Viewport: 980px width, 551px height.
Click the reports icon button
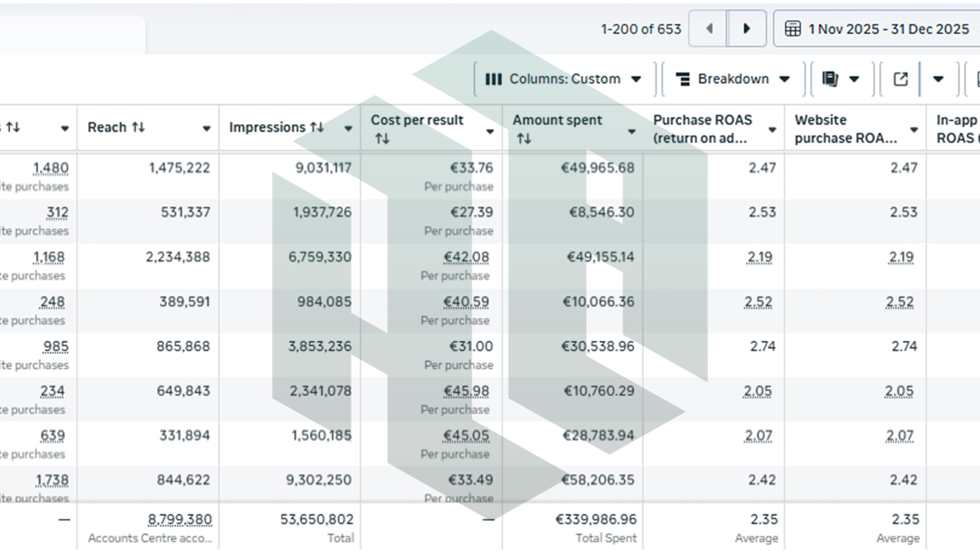[830, 79]
